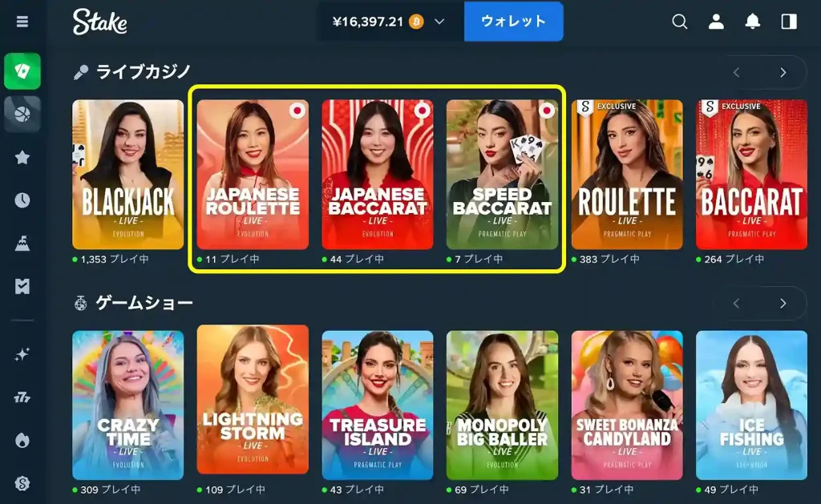
Task: Open Exclusive Baccarat Pragmatic Play game
Action: 751,175
